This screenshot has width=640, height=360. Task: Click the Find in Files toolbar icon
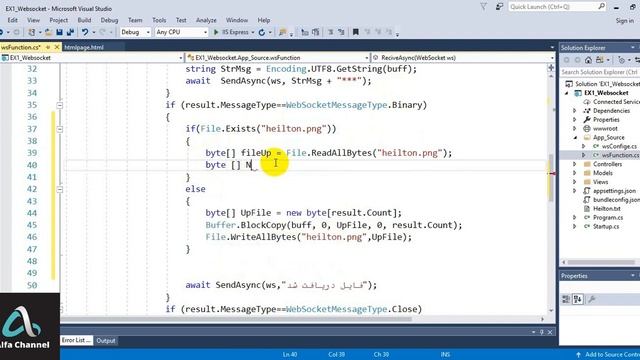pos(282,32)
